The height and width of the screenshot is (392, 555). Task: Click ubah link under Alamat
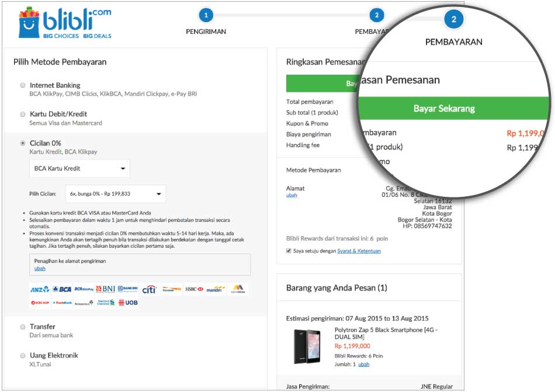[x=292, y=195]
